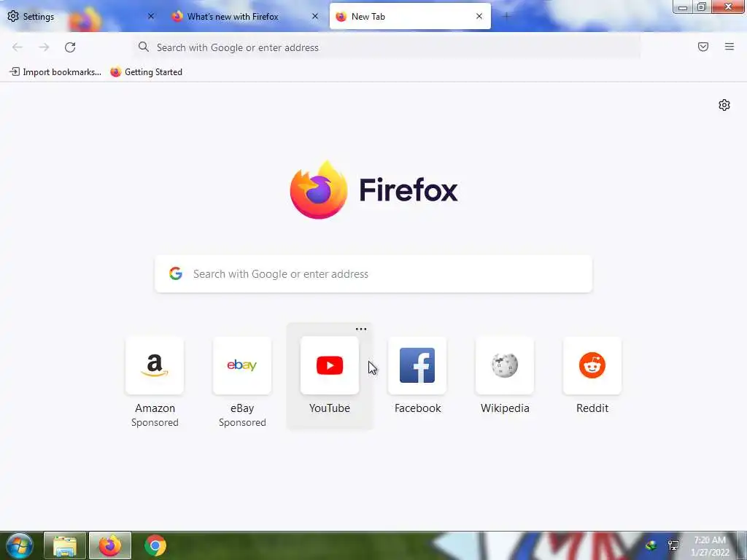Image resolution: width=747 pixels, height=560 pixels.
Task: Click the Google logo in search box
Action: tap(176, 273)
